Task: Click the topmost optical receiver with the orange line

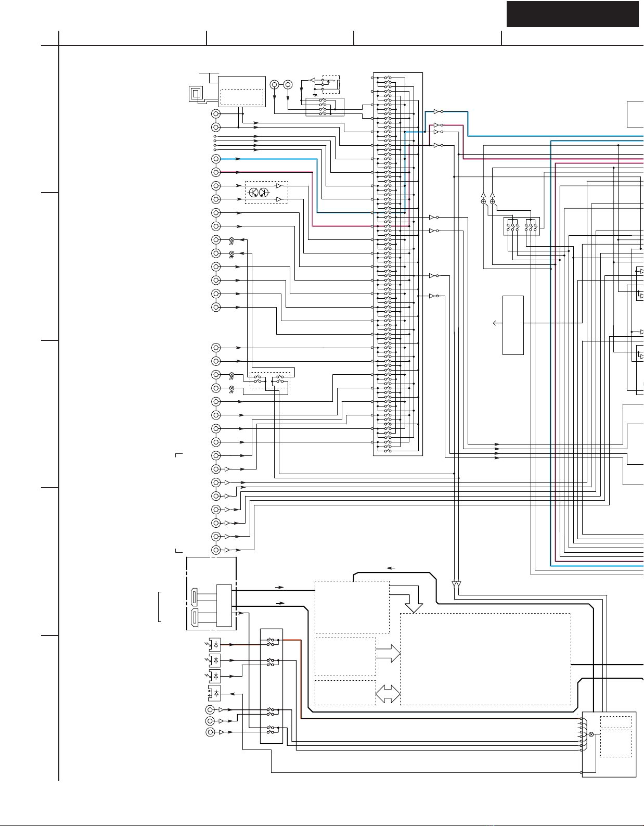Action: pos(214,644)
